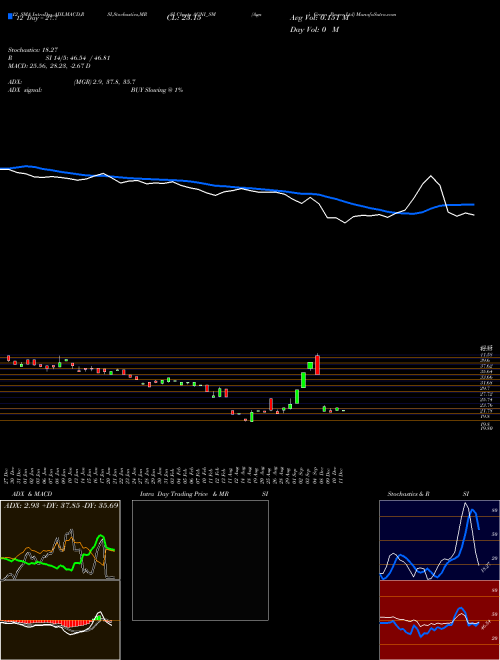
Task: Click the empty Intra Day Trading Price chart box
Action: (x=200, y=560)
